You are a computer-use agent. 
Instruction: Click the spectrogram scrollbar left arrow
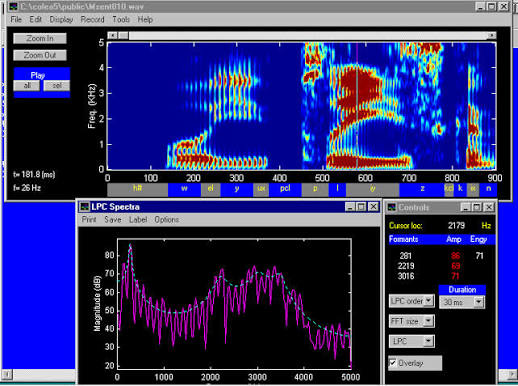click(x=113, y=35)
